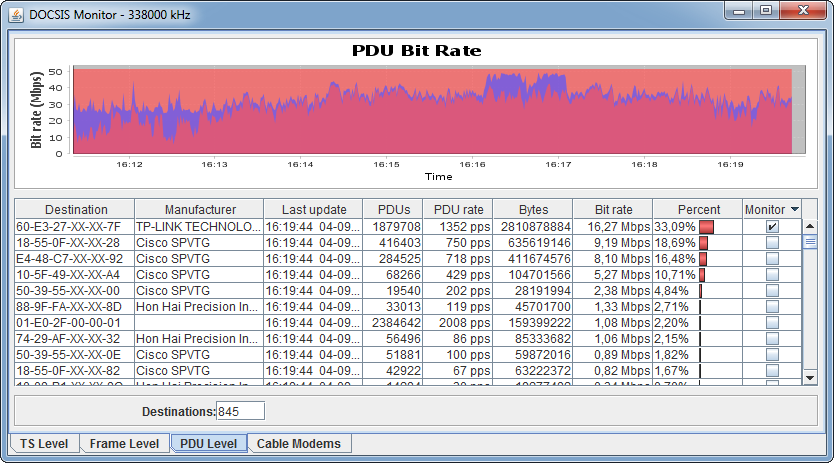Check Monitor for 74-29-AF-XX-XX-32
The height and width of the screenshot is (463, 834).
click(x=772, y=338)
